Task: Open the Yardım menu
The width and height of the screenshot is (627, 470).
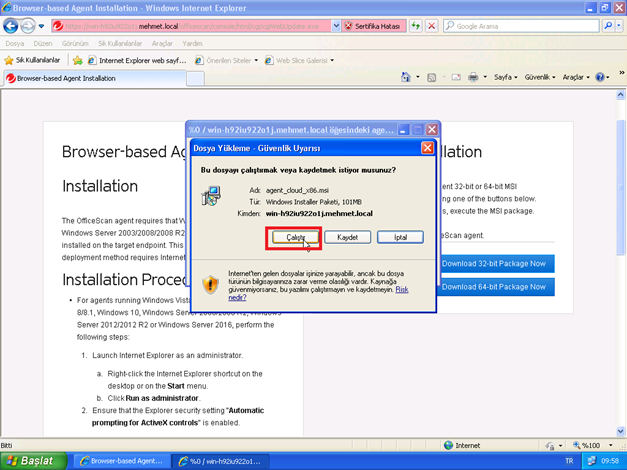Action: click(192, 43)
